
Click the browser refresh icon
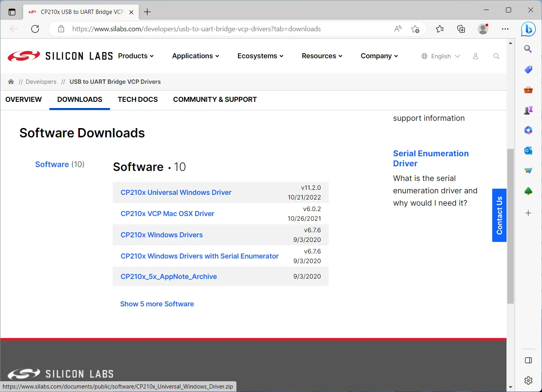35,29
